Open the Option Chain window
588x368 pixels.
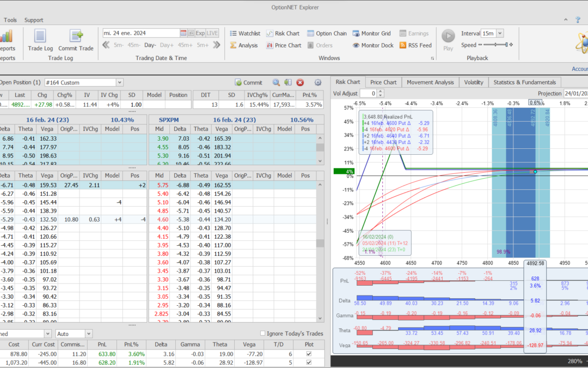coord(327,33)
